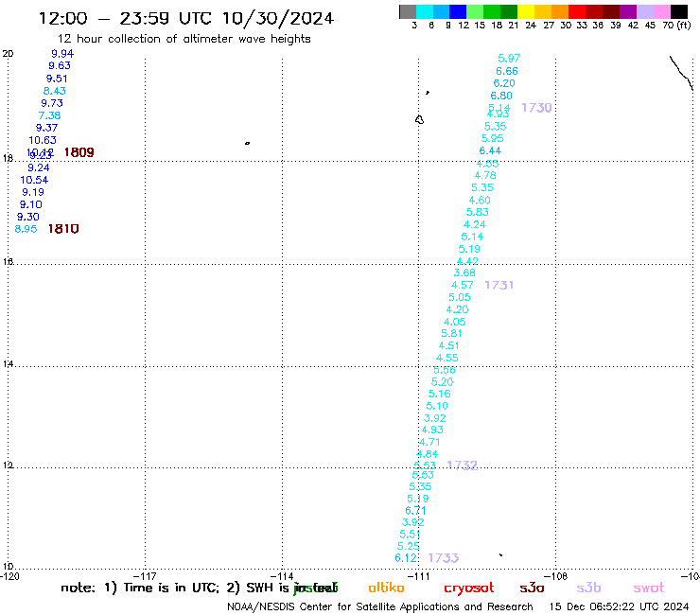
Task: Select the wave height reading '7.38'
Action: click(49, 115)
